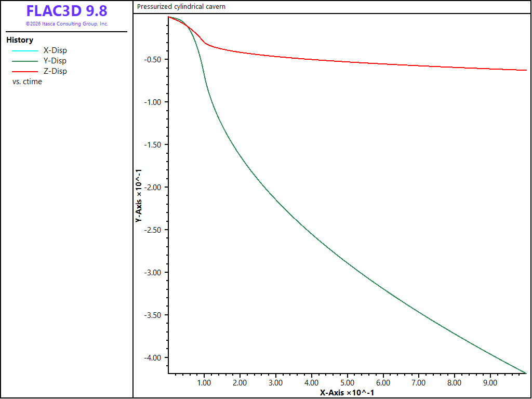Select the X-Disp legend label
The width and height of the screenshot is (532, 399).
coord(55,50)
